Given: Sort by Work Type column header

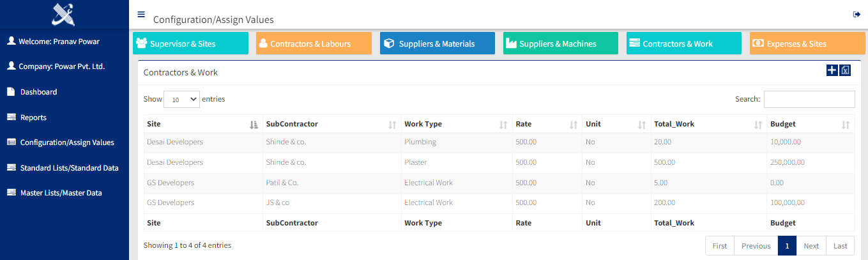Looking at the screenshot, I should (456, 124).
